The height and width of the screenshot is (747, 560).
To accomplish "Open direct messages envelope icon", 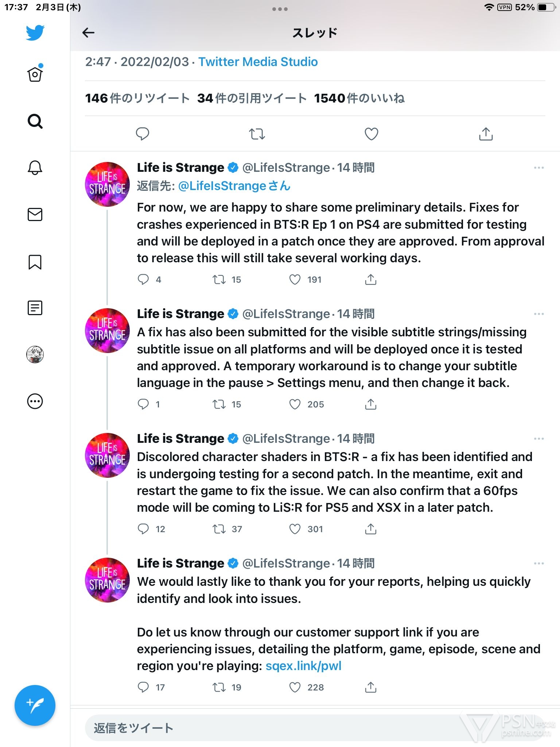I will point(35,214).
